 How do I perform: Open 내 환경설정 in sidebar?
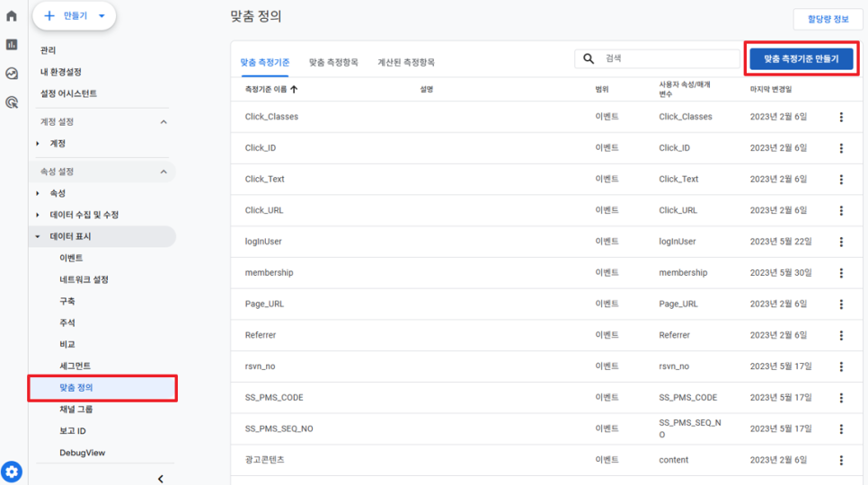(x=61, y=72)
